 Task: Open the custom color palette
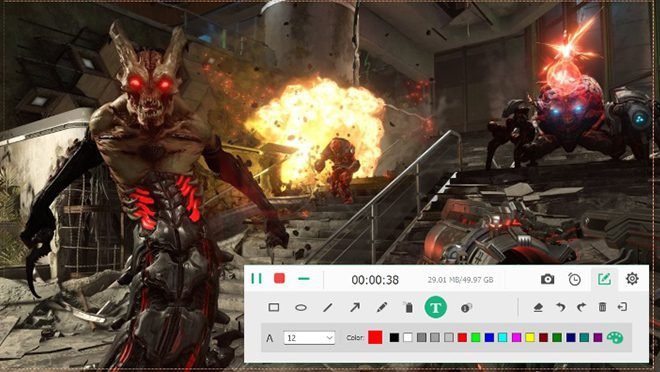click(615, 337)
